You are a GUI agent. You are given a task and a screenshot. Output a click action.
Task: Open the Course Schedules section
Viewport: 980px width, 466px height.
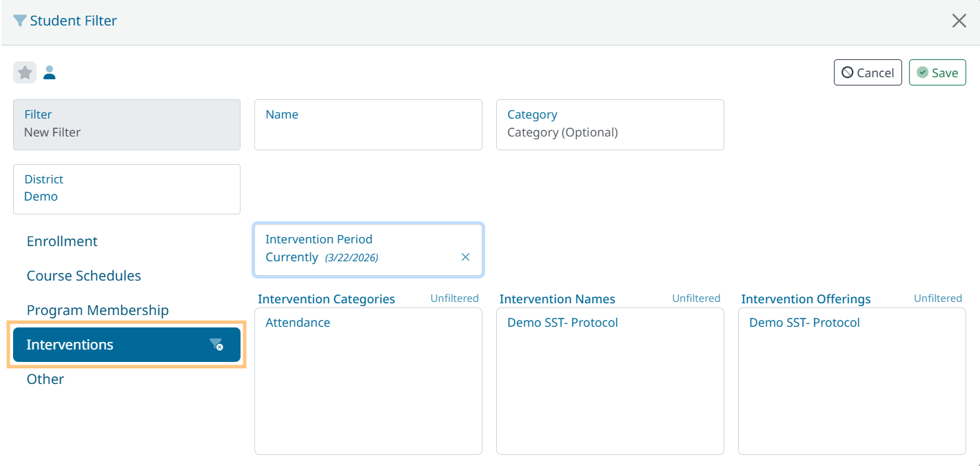83,276
